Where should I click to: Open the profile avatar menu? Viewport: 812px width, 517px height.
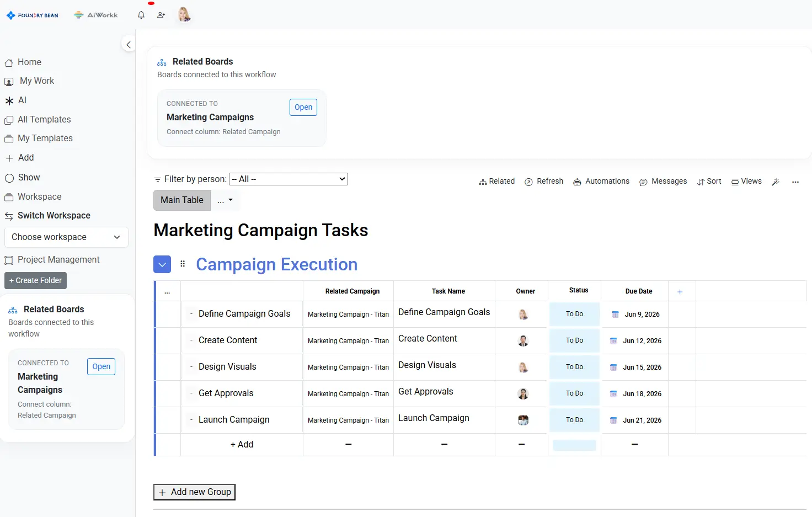click(x=184, y=14)
